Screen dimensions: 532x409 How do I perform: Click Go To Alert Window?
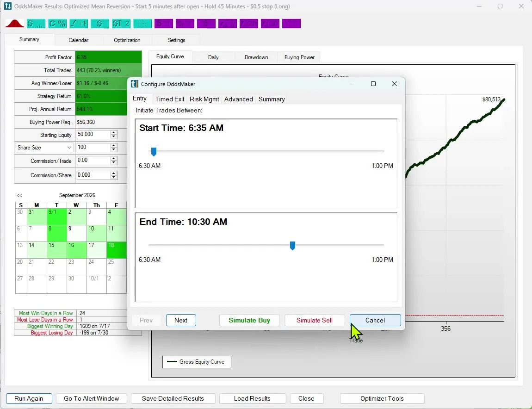point(91,398)
